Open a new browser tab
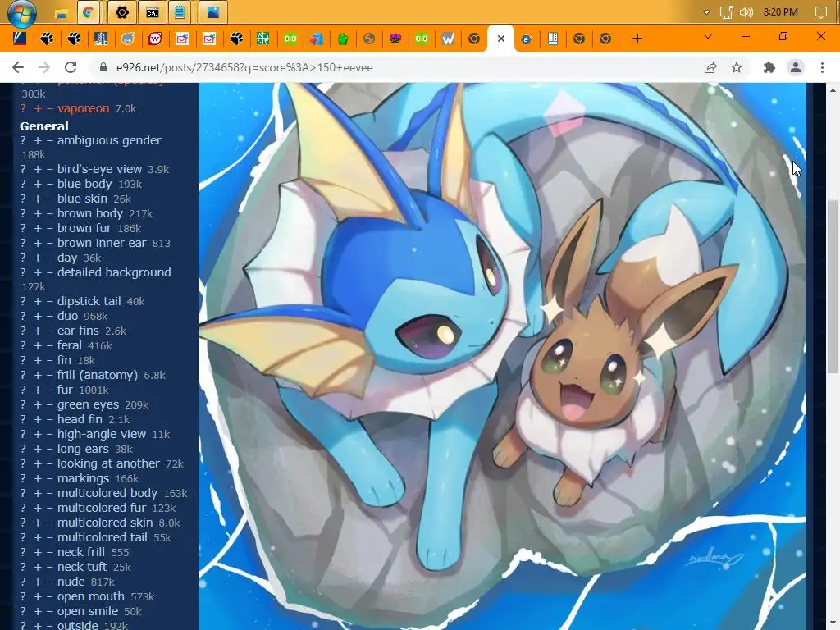 pyautogui.click(x=637, y=39)
